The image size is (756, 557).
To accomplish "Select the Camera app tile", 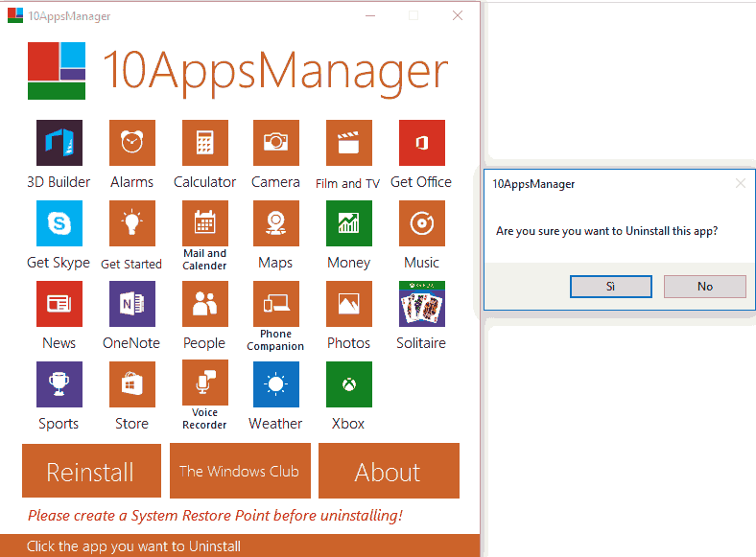I will click(275, 143).
